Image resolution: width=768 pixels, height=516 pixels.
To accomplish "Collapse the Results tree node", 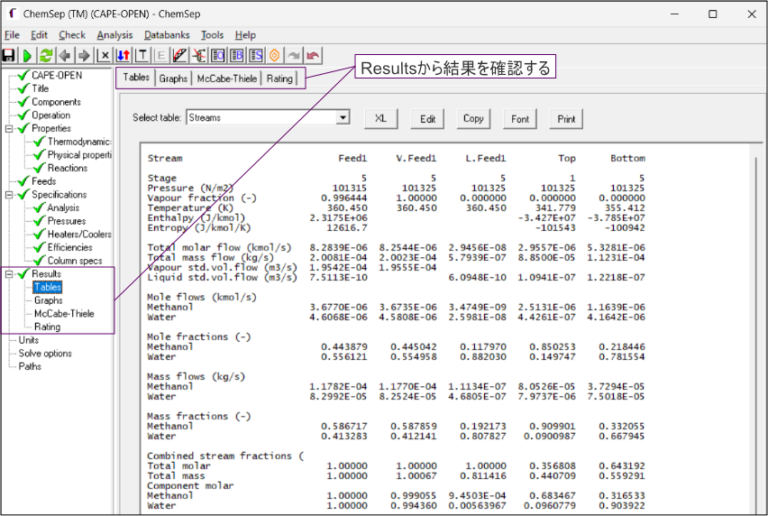I will tap(9, 274).
